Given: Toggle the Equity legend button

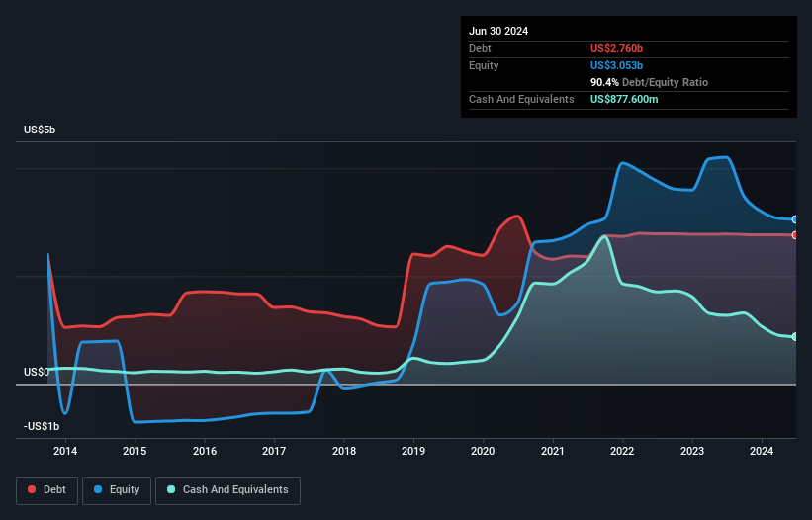Looking at the screenshot, I should point(117,490).
